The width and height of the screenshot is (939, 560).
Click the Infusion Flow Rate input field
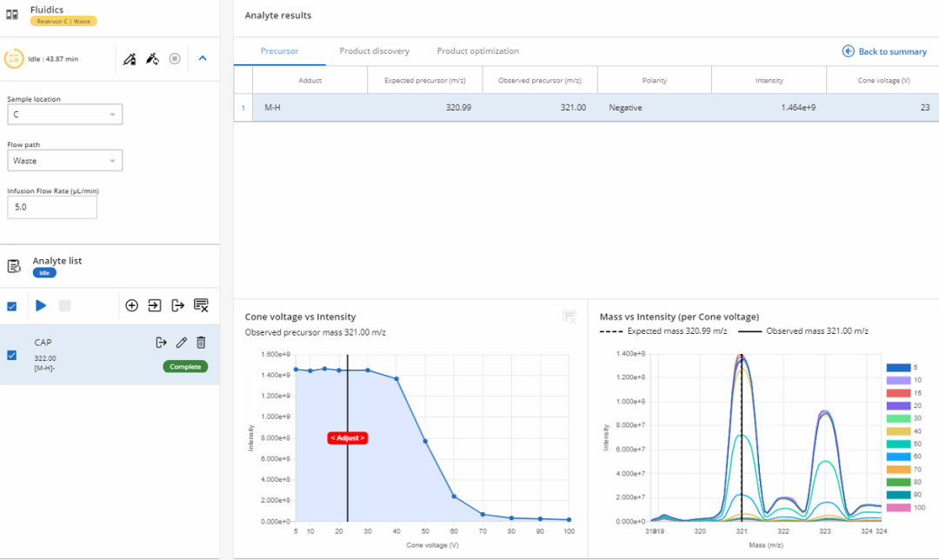click(x=52, y=207)
